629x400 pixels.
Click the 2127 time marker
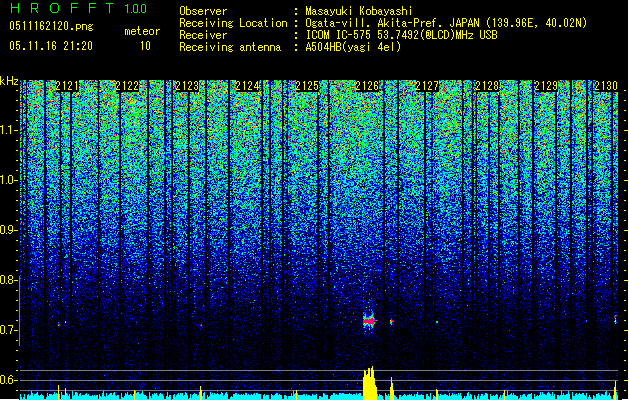(x=427, y=86)
